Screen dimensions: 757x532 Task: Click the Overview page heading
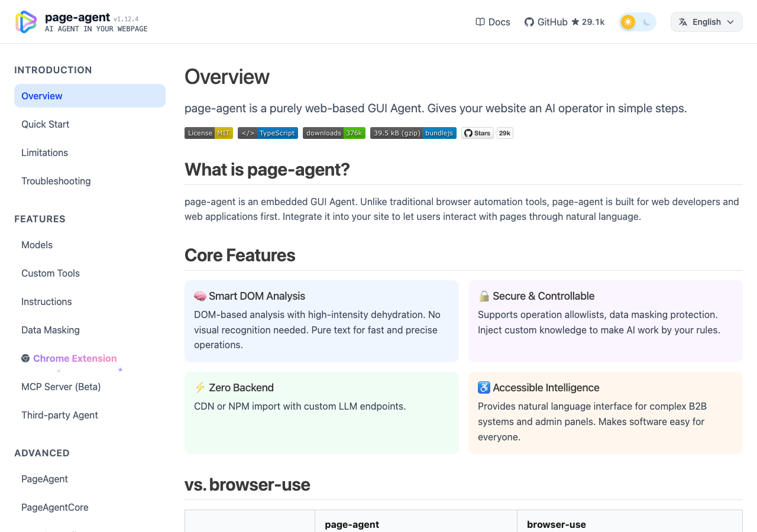pos(227,77)
